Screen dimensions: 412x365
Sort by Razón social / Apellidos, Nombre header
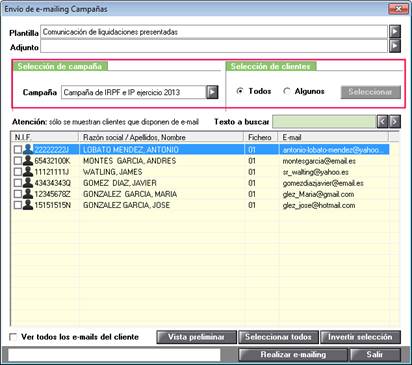pos(161,137)
